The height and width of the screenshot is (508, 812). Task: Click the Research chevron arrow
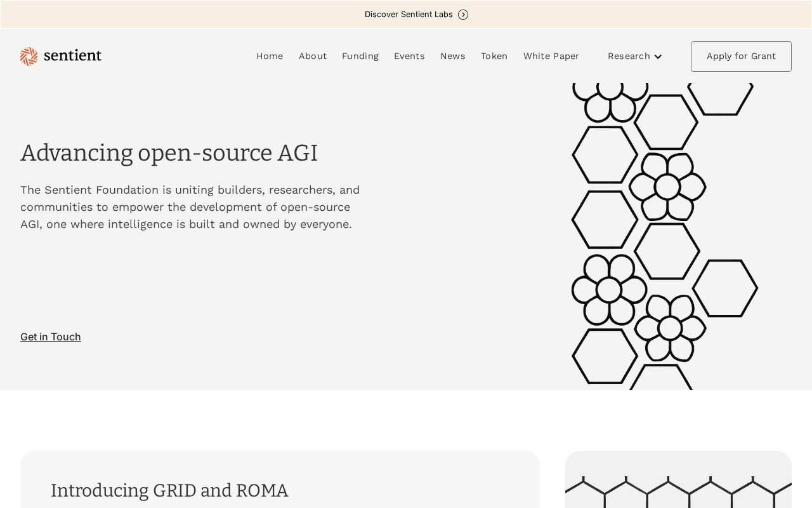click(658, 57)
